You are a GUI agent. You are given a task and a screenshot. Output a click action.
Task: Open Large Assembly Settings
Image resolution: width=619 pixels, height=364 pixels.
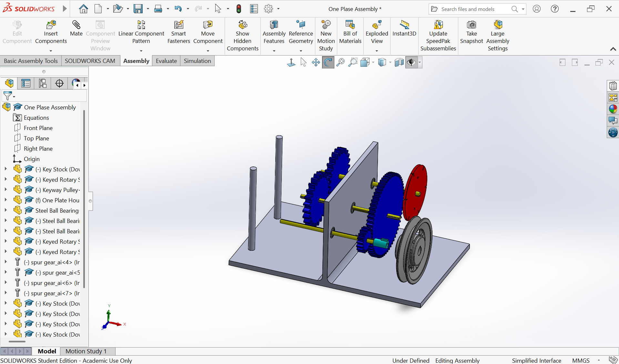(498, 36)
